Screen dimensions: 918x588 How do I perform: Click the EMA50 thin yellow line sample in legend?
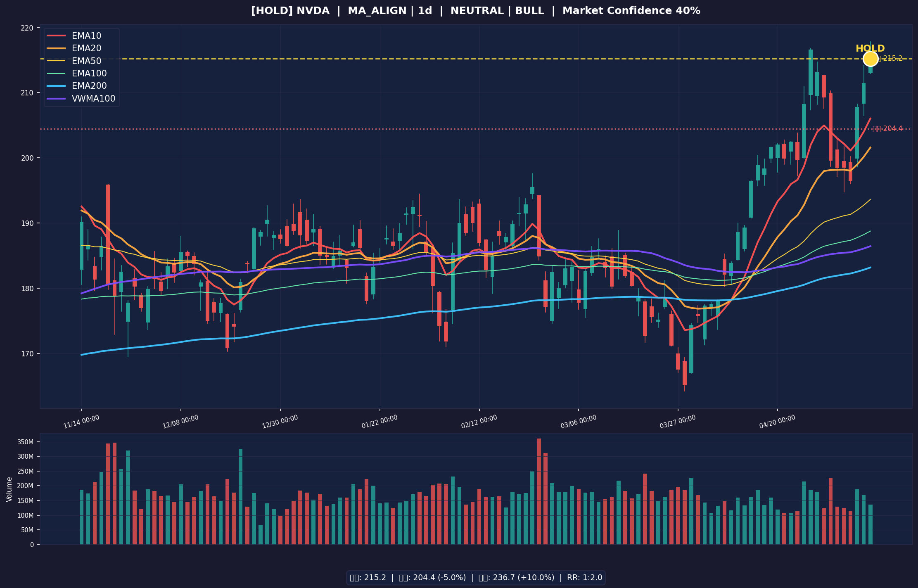point(57,61)
